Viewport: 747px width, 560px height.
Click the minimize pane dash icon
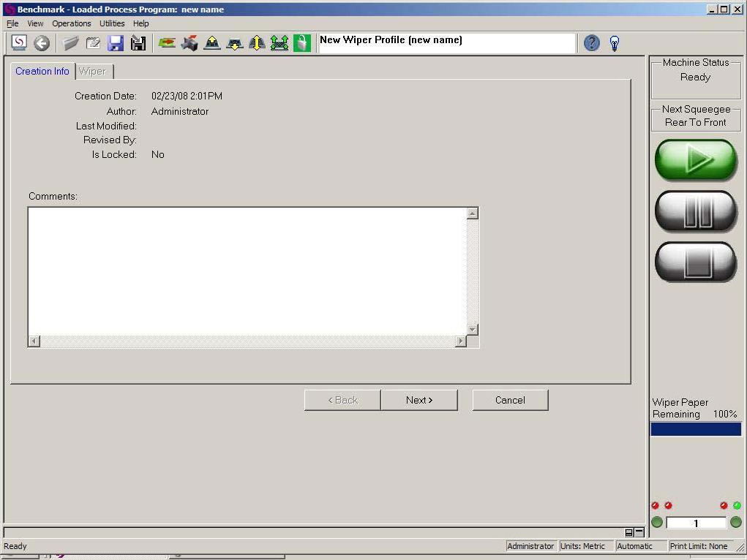click(639, 532)
